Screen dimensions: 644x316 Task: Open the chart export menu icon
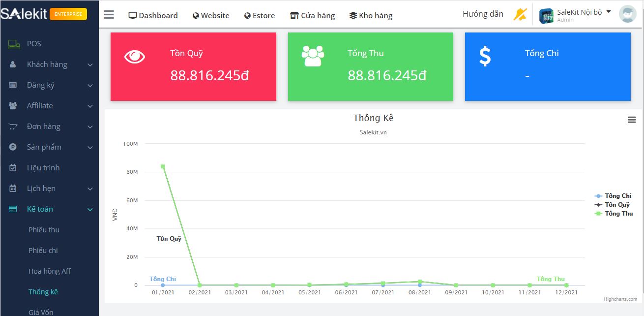[x=632, y=120]
